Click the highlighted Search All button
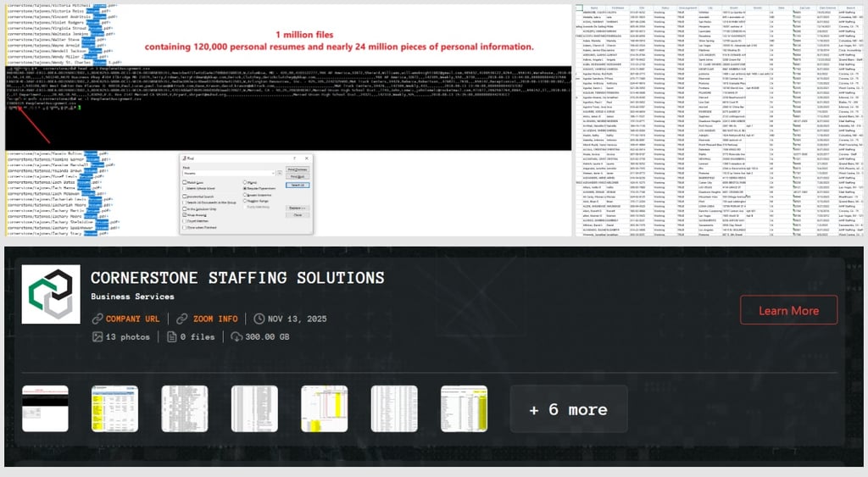 (298, 185)
